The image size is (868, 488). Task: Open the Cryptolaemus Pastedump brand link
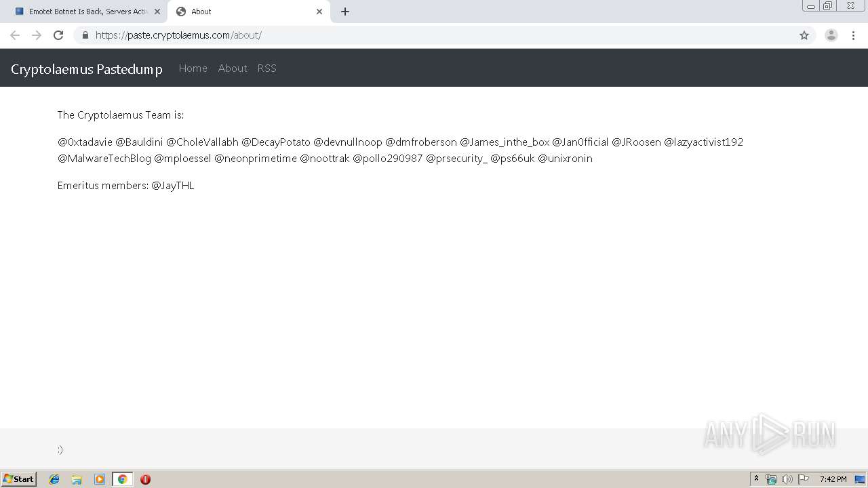click(87, 68)
